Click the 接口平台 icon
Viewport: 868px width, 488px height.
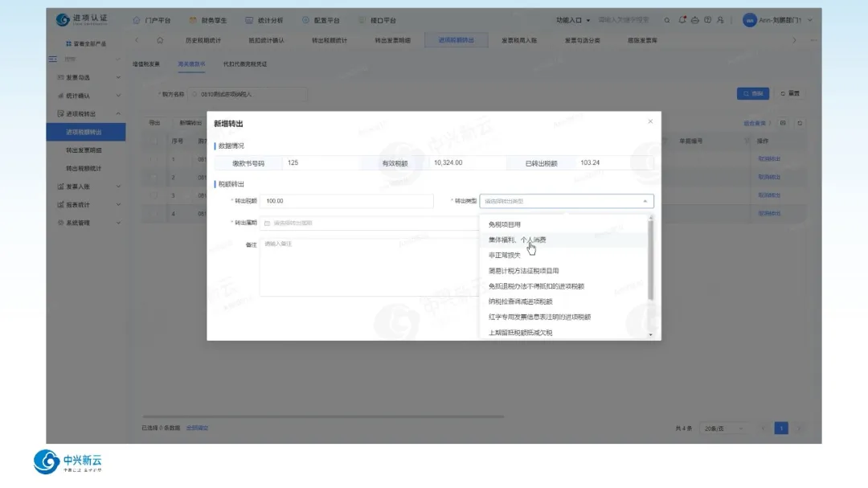[362, 20]
